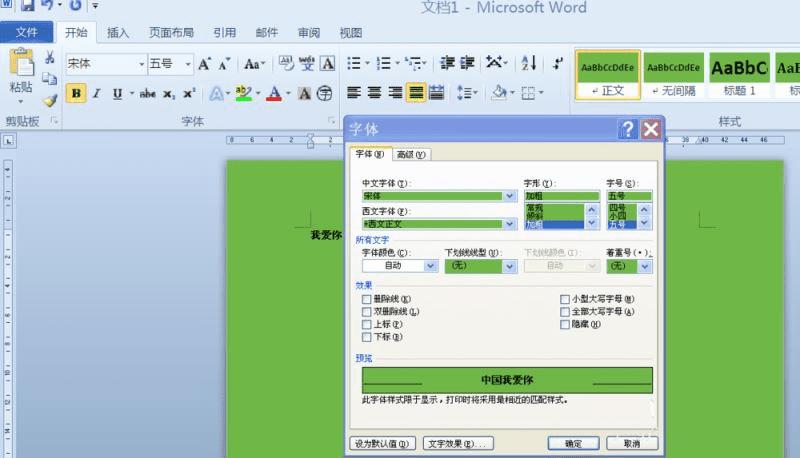Click the Grow Font icon
800x458 pixels.
click(x=204, y=64)
